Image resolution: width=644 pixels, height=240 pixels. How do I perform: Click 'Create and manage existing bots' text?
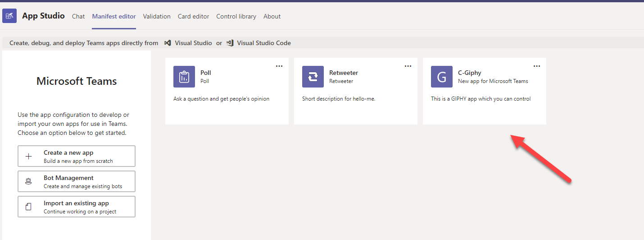83,186
